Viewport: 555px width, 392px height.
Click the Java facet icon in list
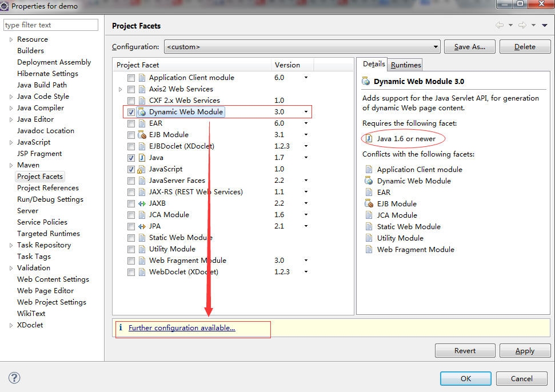142,158
